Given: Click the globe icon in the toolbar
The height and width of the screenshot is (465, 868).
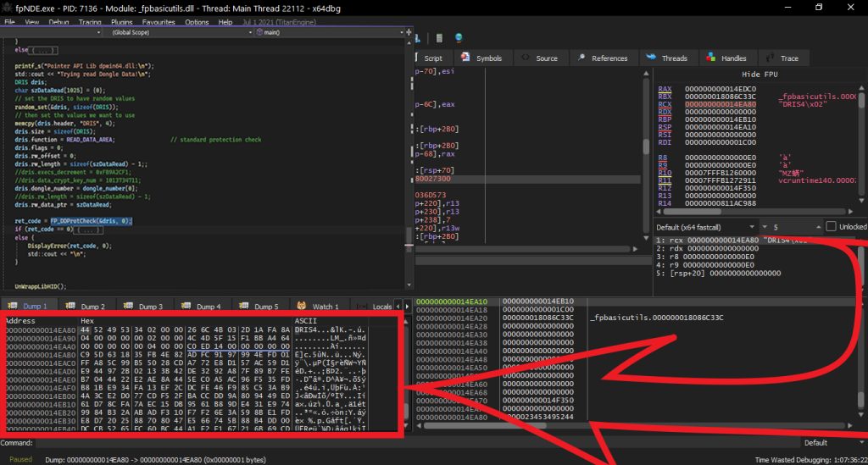Looking at the screenshot, I should coord(459,38).
